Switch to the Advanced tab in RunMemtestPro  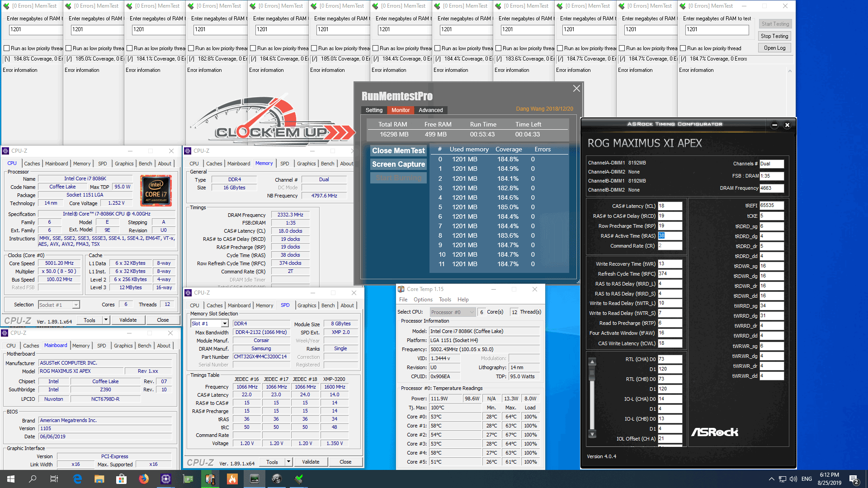[430, 110]
